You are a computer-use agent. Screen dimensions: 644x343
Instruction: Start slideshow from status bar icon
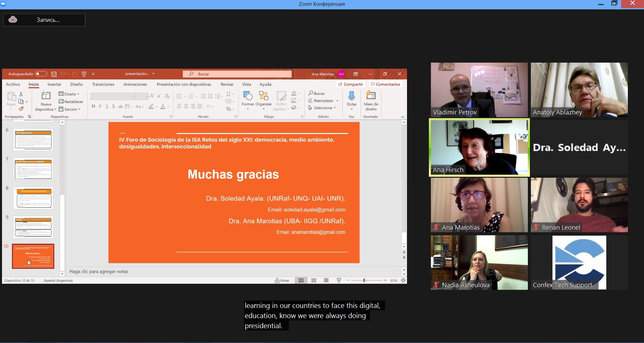(x=339, y=280)
